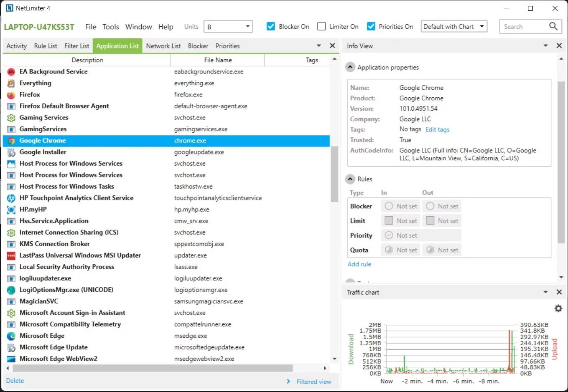The height and width of the screenshot is (392, 568).
Task: Click the Google Chrome icon in the list
Action: pos(11,141)
